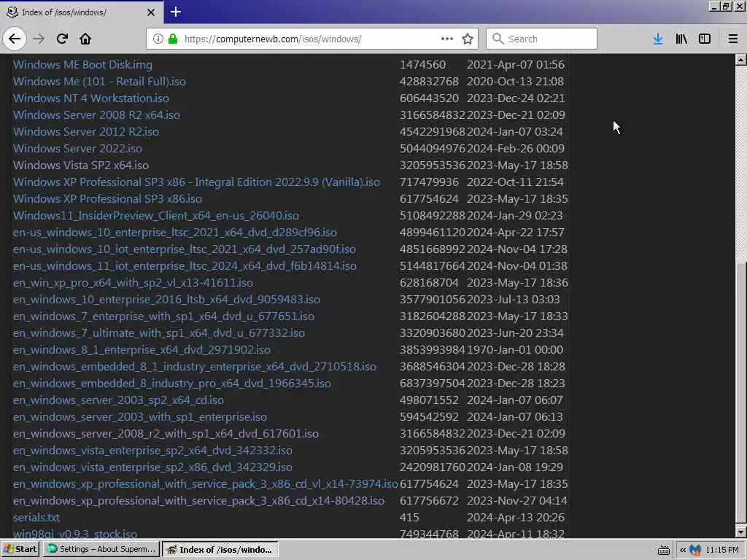747x560 pixels.
Task: Click XP Professional SP3 Integral Edition link
Action: pyautogui.click(x=196, y=182)
